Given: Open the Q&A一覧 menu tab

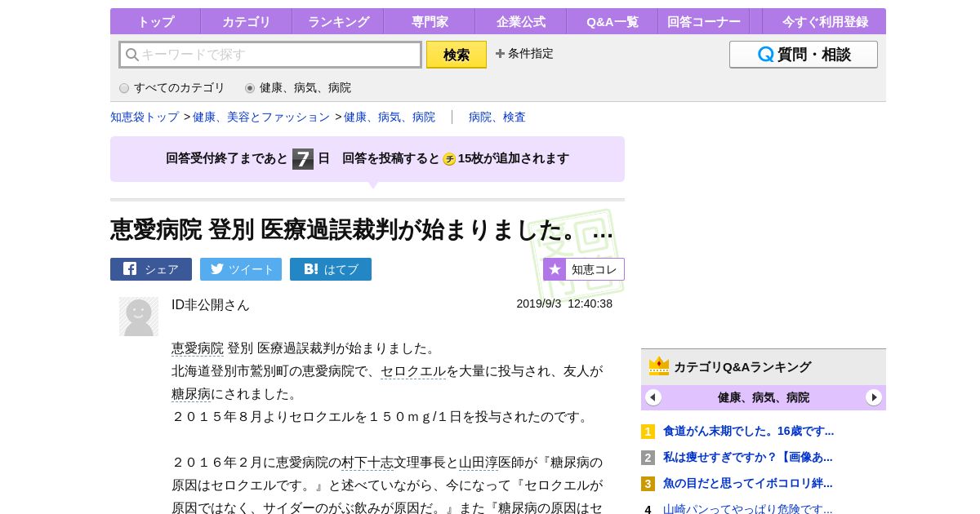Looking at the screenshot, I should point(612,21).
